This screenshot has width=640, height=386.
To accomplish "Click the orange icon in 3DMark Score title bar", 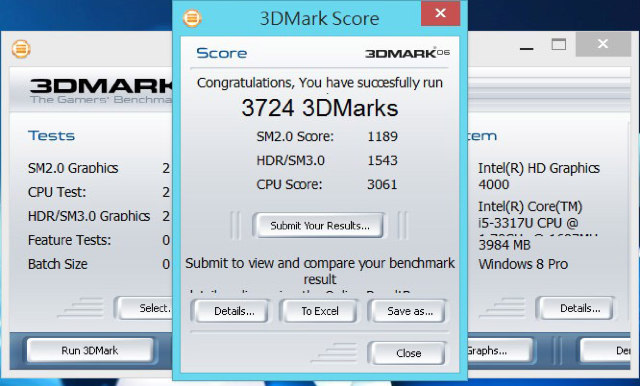I will (x=192, y=18).
